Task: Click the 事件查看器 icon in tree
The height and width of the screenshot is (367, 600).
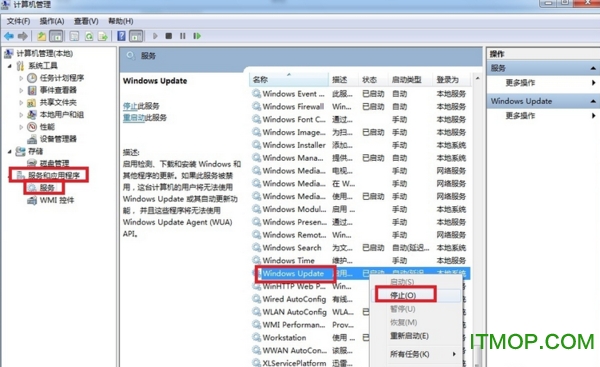Action: click(32, 90)
